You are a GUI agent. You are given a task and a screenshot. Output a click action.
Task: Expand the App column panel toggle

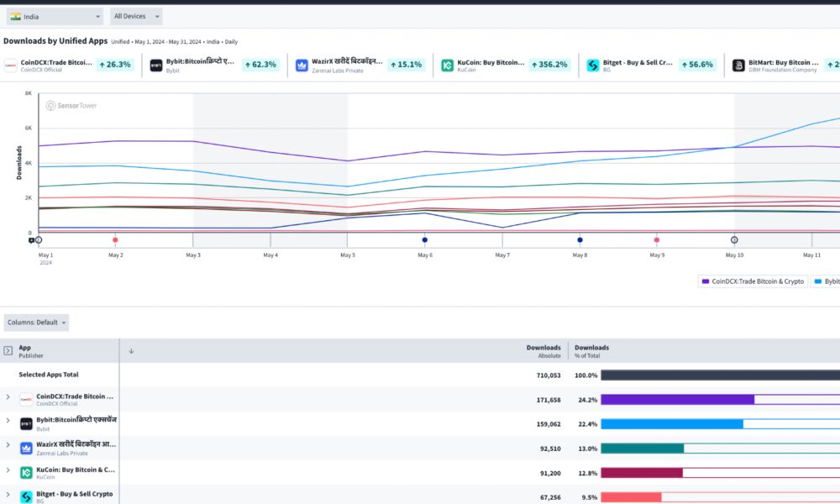pos(8,351)
